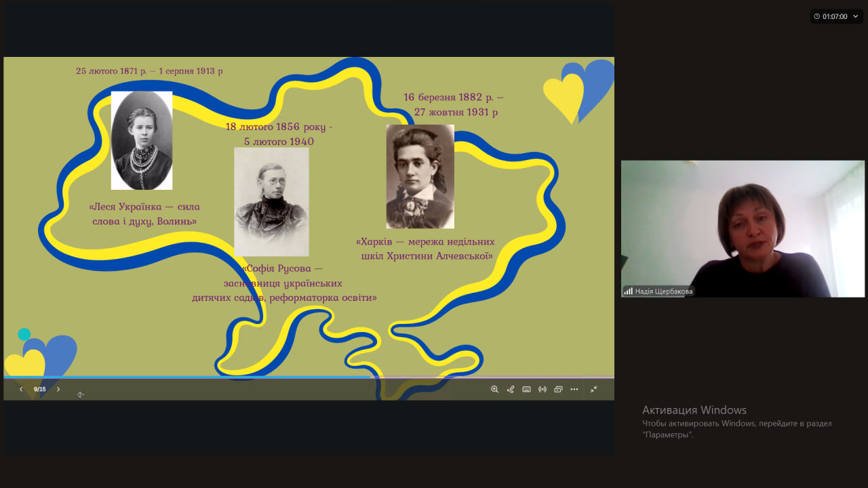Expand the meeting timer dropdown chevron
The height and width of the screenshot is (488, 868).
coord(856,16)
